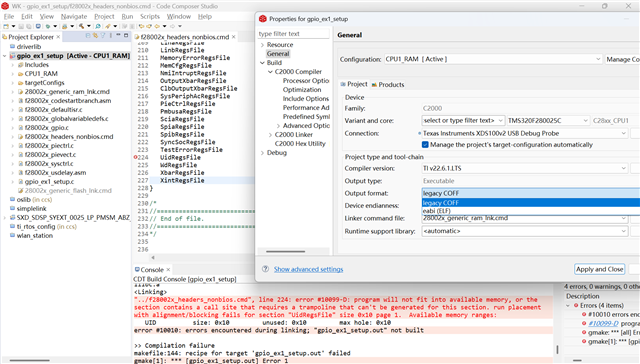The image size is (640, 364).
Task: Select C2000 Hex Utility in properties tree
Action: (300, 144)
